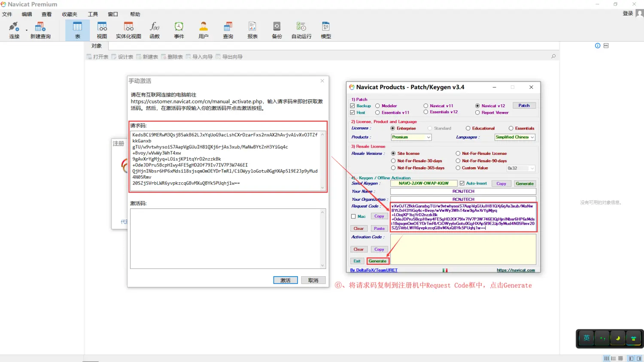Viewport: 644px width, 362px height.
Task: Open the 连接 (Connection) toolbar icon
Action: coord(14,30)
